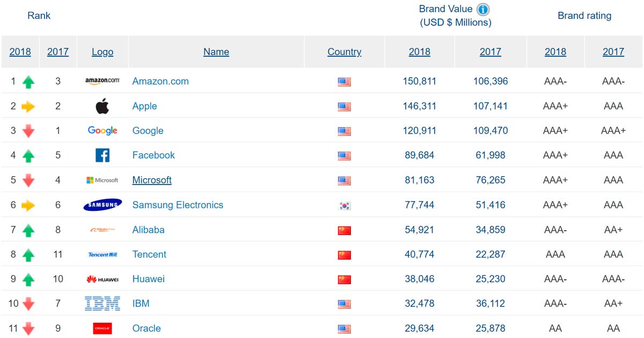Sort by 2017 Brand rating header
The width and height of the screenshot is (644, 338).
coord(613,52)
